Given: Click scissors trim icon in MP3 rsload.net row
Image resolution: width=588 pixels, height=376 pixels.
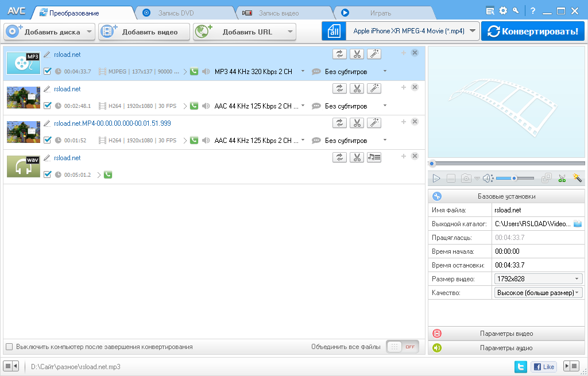Looking at the screenshot, I should pyautogui.click(x=357, y=54).
